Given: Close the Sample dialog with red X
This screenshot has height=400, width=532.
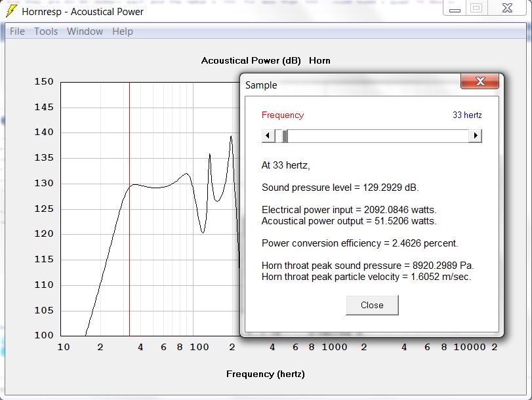Looking at the screenshot, I should tap(480, 81).
